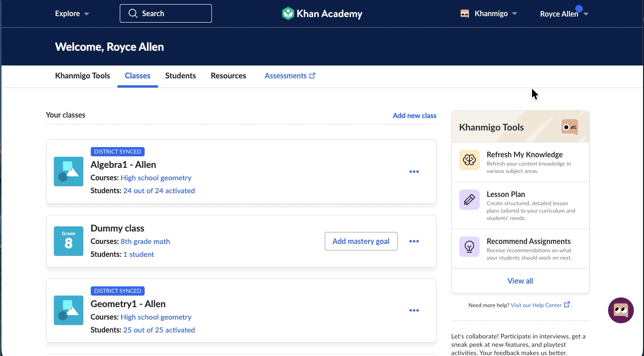The image size is (644, 356).
Task: Open High school geometry course under Geometry1
Action: pos(156,317)
